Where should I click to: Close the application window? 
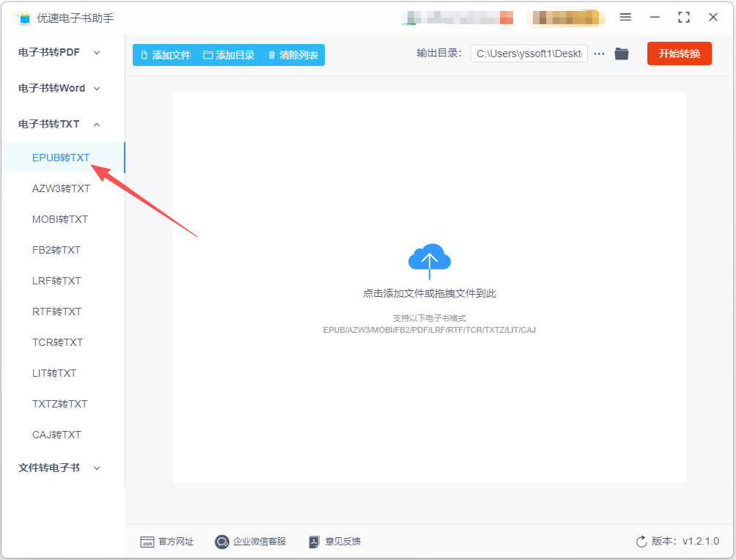click(x=713, y=18)
